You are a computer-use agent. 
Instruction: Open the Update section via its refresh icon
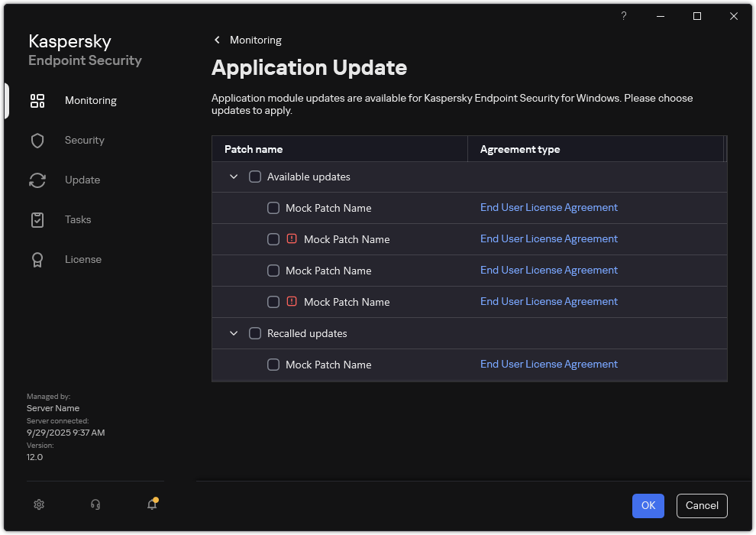pyautogui.click(x=37, y=180)
